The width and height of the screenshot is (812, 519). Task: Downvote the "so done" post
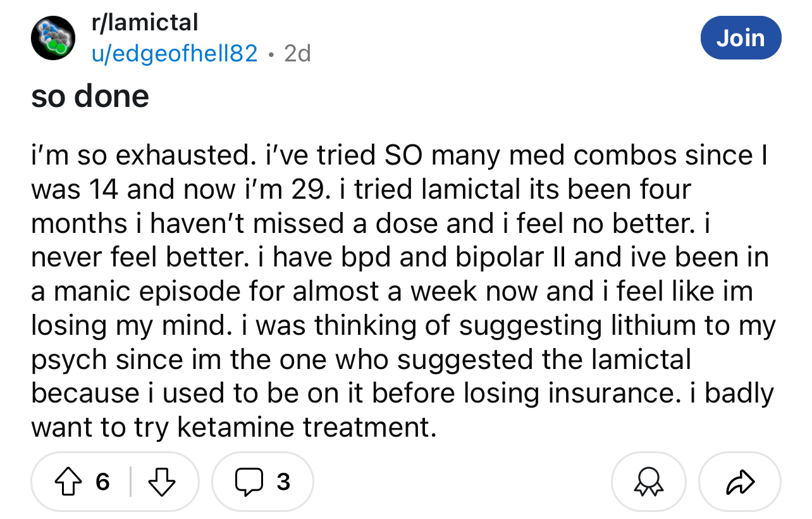tap(161, 482)
